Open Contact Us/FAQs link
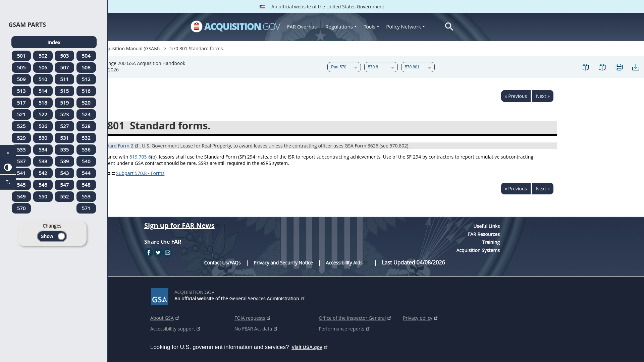 (222, 263)
